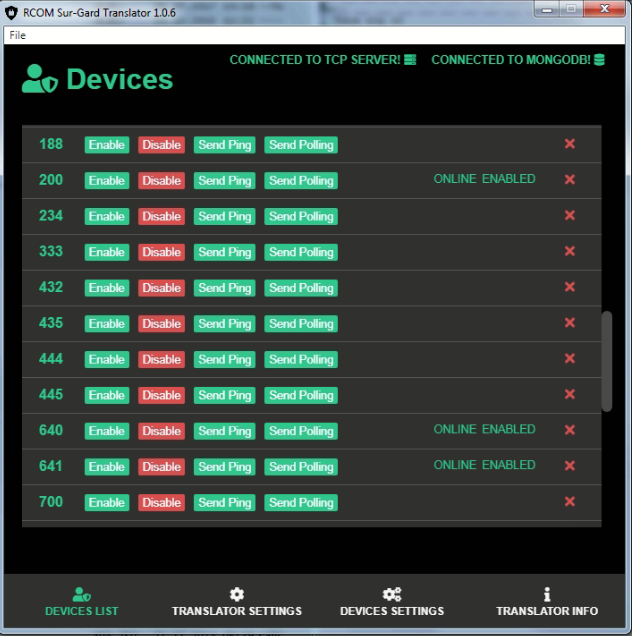The height and width of the screenshot is (636, 632).
Task: Remove device 445 using red X
Action: click(x=570, y=394)
